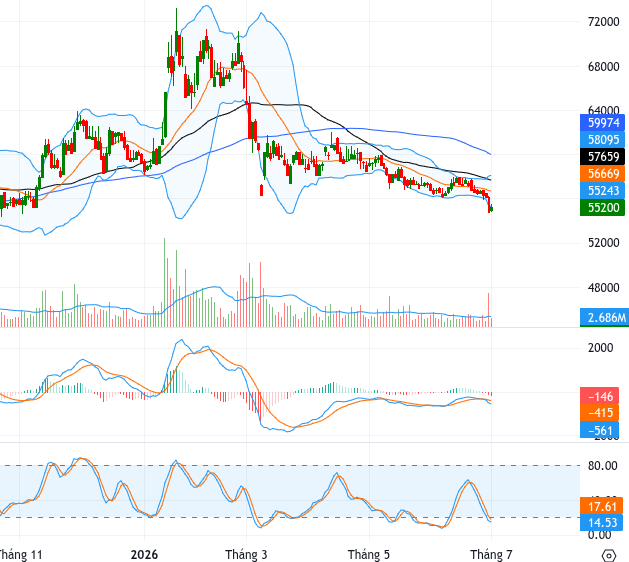Click the red -146 MACD histogram label
The width and height of the screenshot is (629, 562).
click(601, 396)
